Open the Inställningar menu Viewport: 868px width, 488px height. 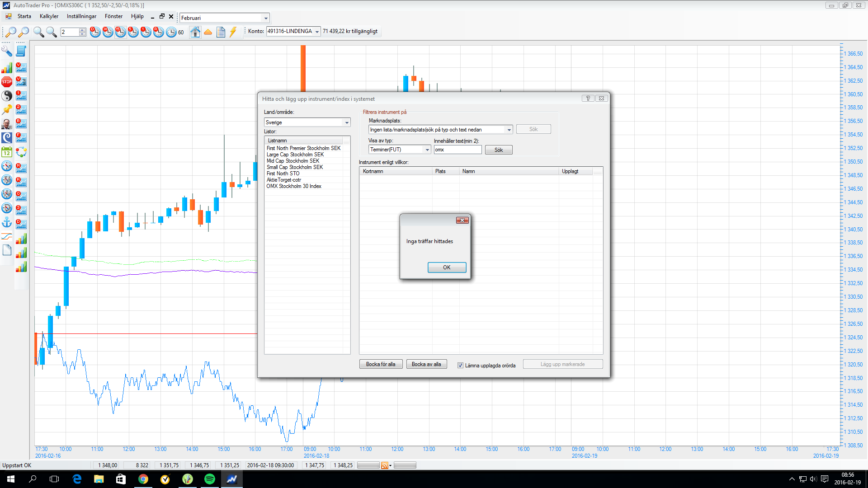tap(81, 16)
